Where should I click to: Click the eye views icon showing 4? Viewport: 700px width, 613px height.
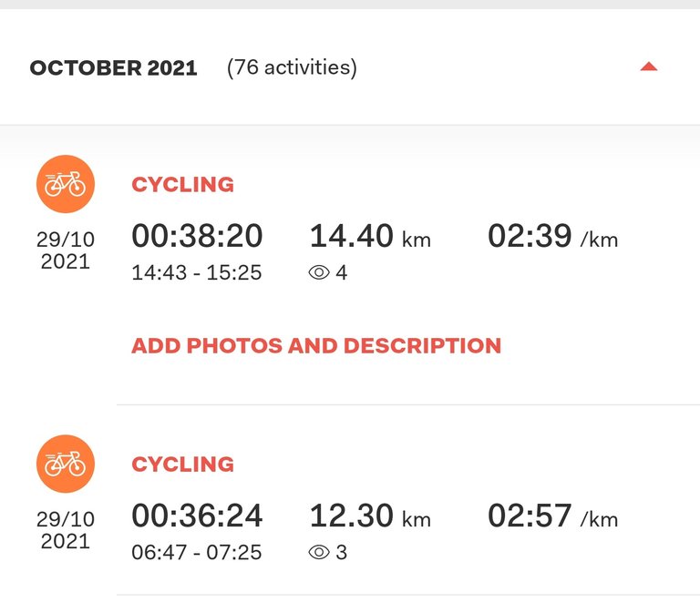[x=319, y=272]
